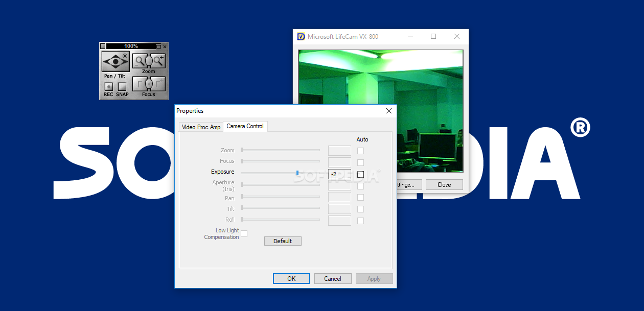
Task: Click the Default button
Action: tap(283, 241)
